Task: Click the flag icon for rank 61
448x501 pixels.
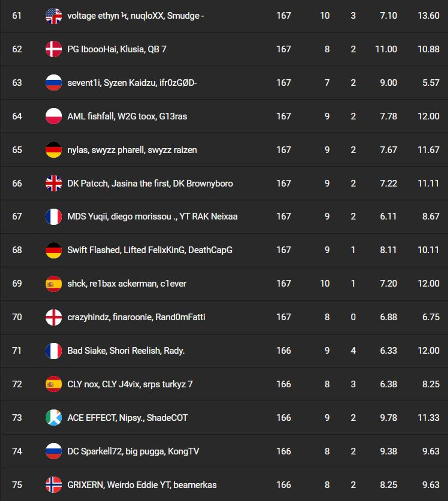Action: point(54,16)
